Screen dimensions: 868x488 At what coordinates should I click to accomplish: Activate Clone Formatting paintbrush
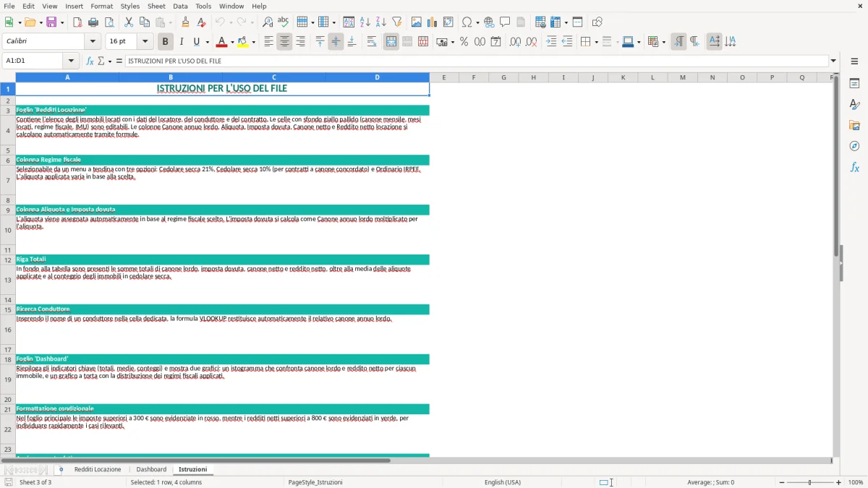click(186, 22)
